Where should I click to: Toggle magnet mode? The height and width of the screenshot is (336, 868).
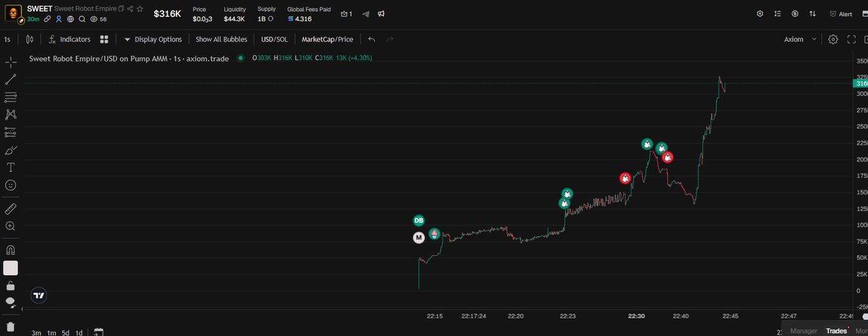[11, 249]
